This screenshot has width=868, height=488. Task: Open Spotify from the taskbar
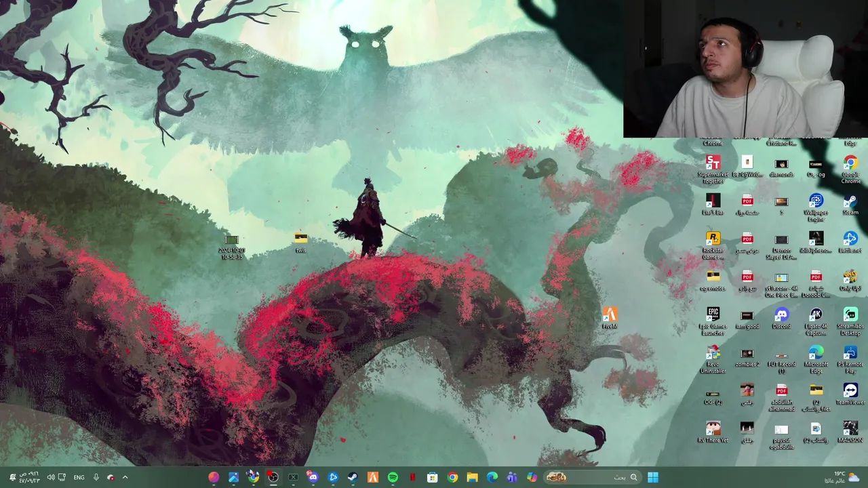(x=393, y=477)
